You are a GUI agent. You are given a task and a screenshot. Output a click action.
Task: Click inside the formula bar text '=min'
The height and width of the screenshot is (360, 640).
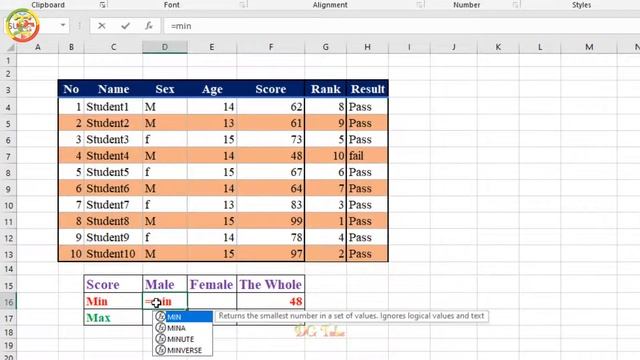click(181, 26)
